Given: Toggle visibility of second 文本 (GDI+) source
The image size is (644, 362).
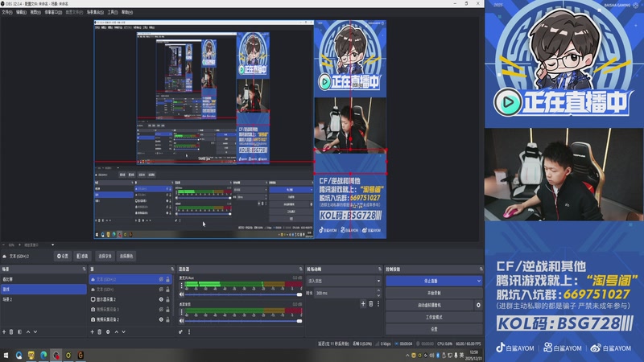Looking at the screenshot, I should pyautogui.click(x=161, y=290).
